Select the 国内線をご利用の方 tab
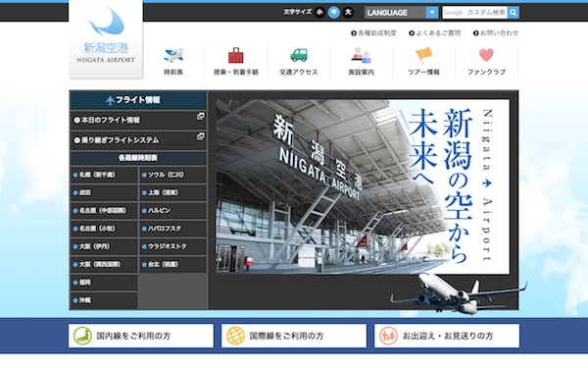588x368 pixels. click(141, 336)
